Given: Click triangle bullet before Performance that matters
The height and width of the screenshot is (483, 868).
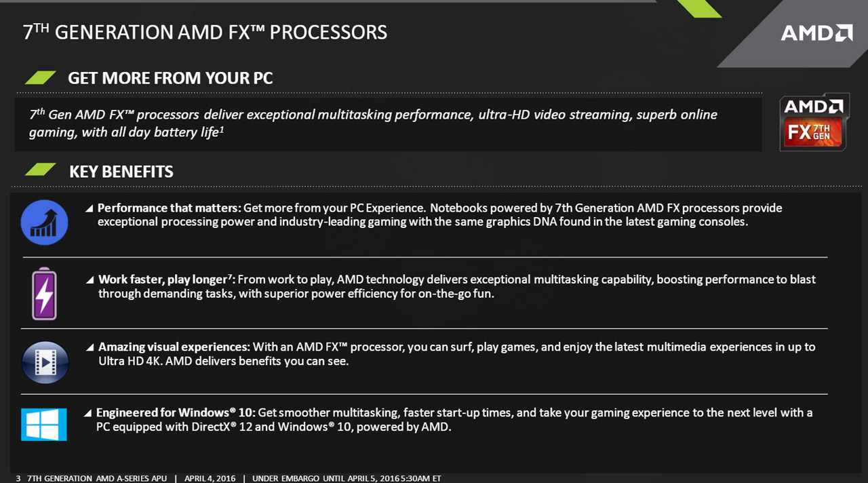Looking at the screenshot, I should tap(89, 209).
